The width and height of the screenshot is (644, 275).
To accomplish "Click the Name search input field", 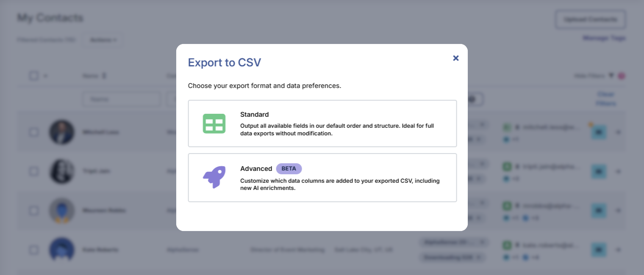I will click(121, 99).
